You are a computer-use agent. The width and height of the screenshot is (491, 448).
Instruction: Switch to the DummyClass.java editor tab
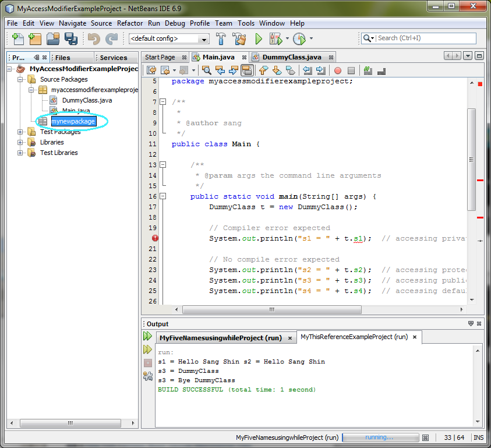292,57
